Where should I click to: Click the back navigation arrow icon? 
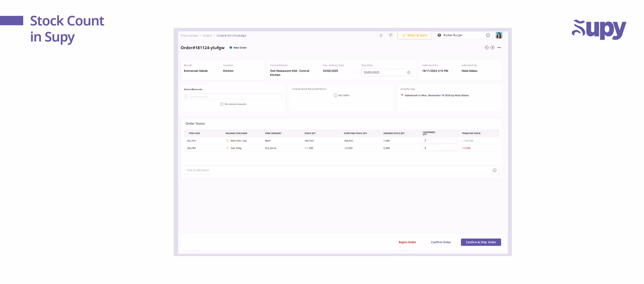tap(487, 47)
